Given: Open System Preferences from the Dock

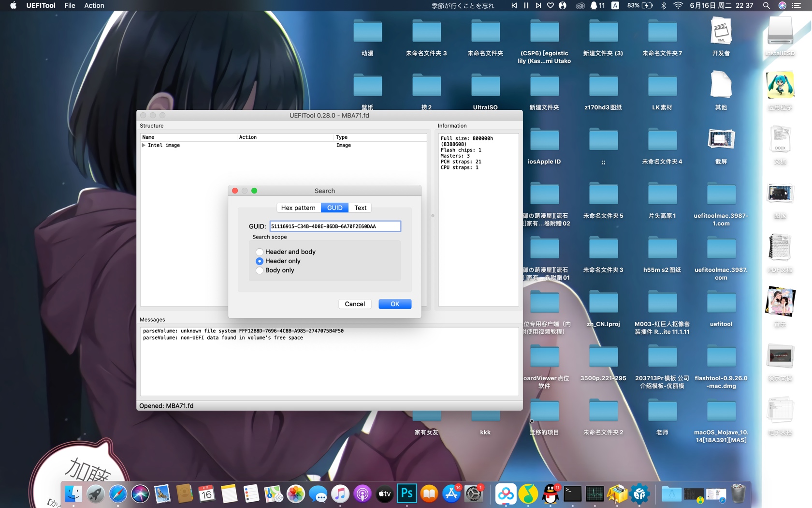Looking at the screenshot, I should (x=474, y=494).
